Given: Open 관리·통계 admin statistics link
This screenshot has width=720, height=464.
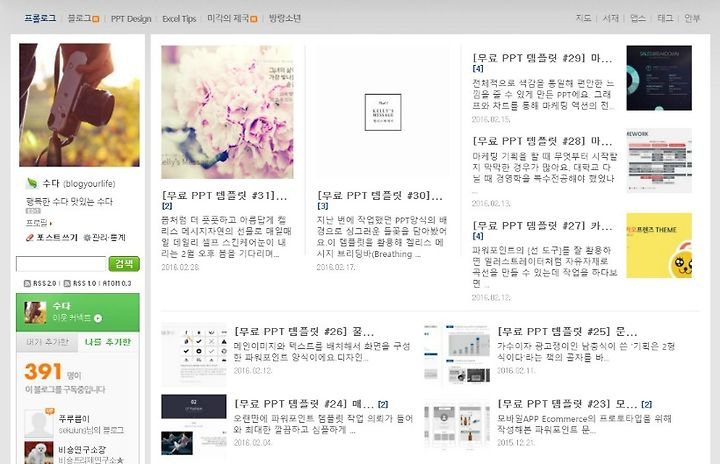Looking at the screenshot, I should point(105,238).
